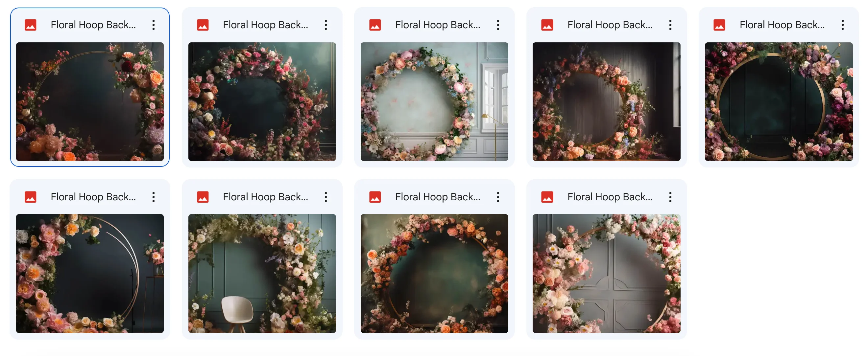Open the thumbnail with dark curtains and window
868x356 pixels.
pos(607,101)
